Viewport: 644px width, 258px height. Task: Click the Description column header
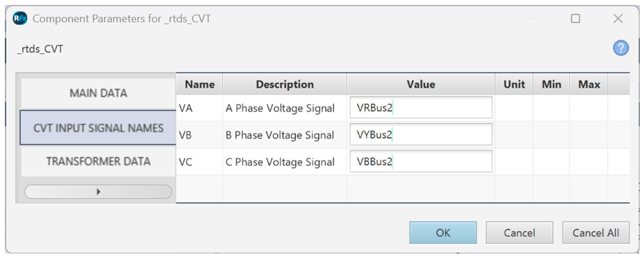click(284, 84)
